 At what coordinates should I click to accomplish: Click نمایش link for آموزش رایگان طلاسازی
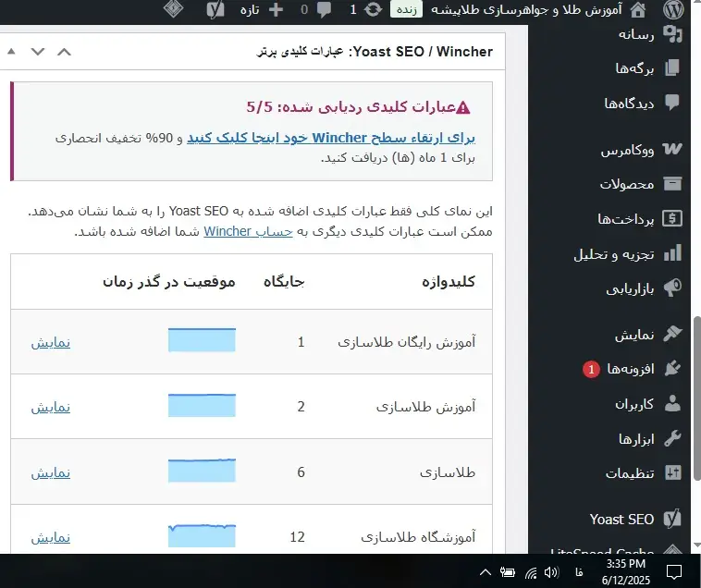click(51, 342)
